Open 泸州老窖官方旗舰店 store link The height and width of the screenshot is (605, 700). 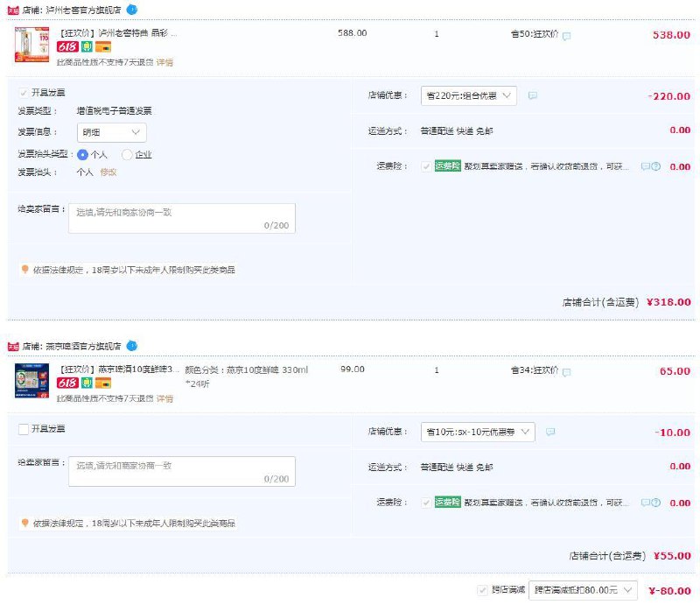83,10
